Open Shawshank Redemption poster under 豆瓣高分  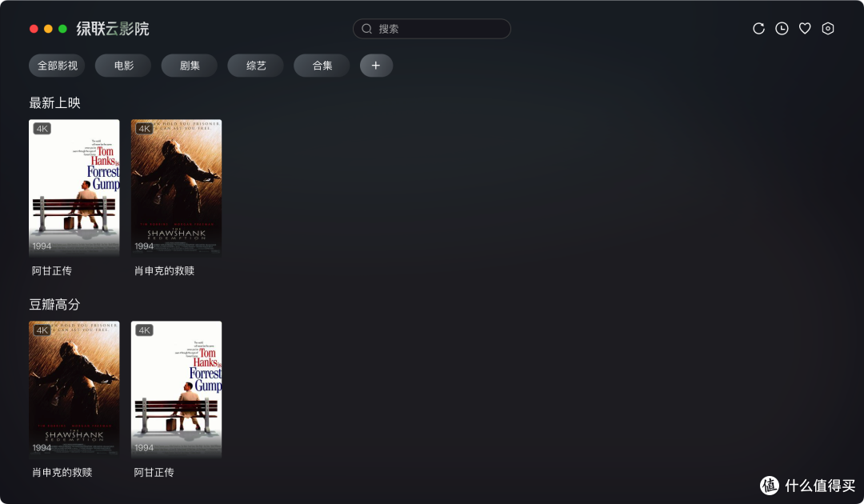[x=74, y=390]
